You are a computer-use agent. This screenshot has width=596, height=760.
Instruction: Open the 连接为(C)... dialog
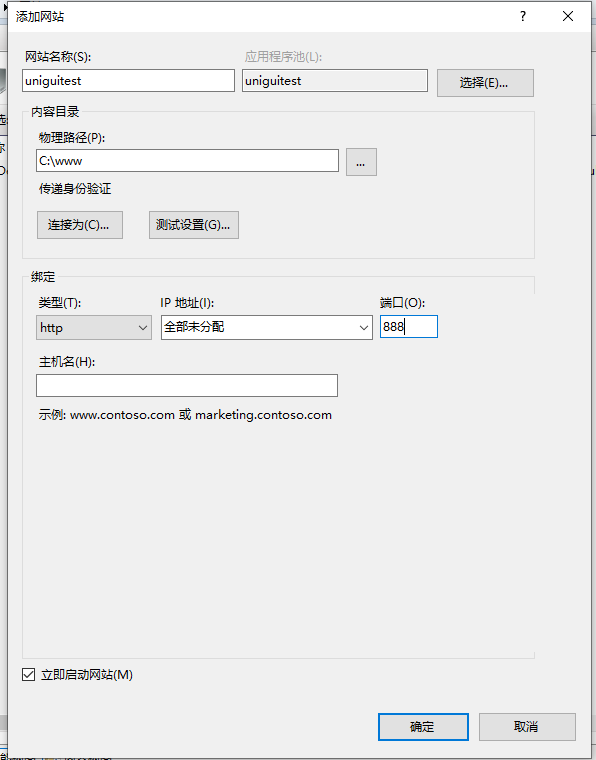(80, 225)
